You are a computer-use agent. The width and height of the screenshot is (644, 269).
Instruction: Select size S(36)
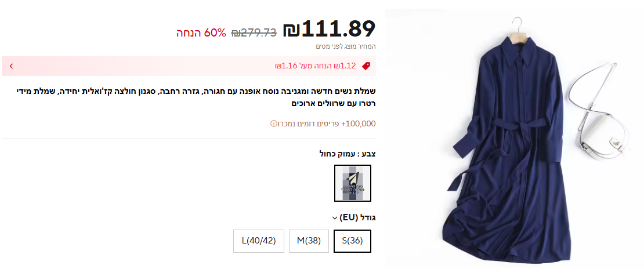[x=352, y=241]
